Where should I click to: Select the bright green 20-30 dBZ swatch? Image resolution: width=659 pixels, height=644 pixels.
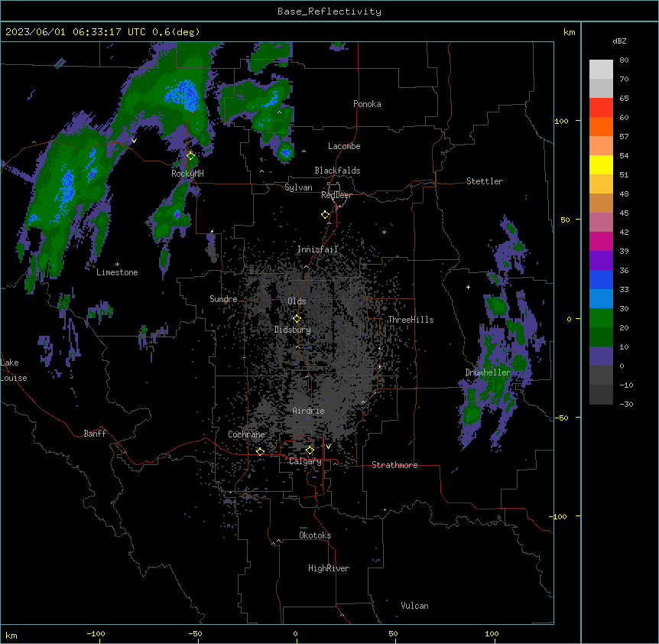(x=601, y=318)
